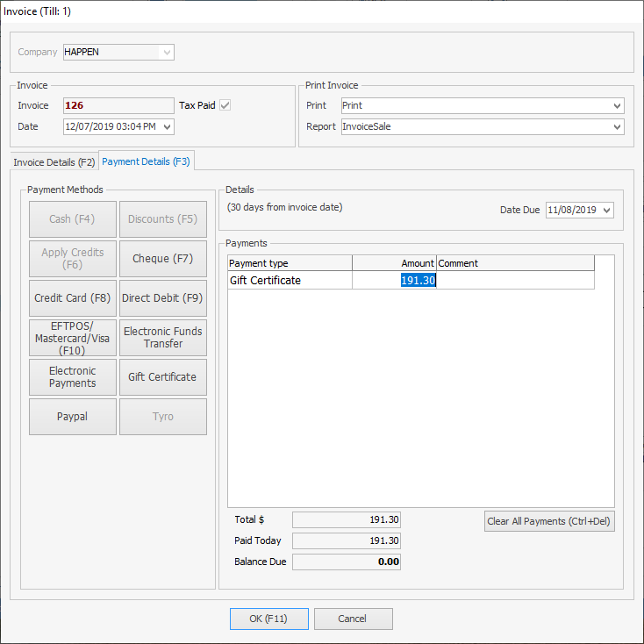Expand the Report dropdown list
The width and height of the screenshot is (644, 644).
(617, 127)
